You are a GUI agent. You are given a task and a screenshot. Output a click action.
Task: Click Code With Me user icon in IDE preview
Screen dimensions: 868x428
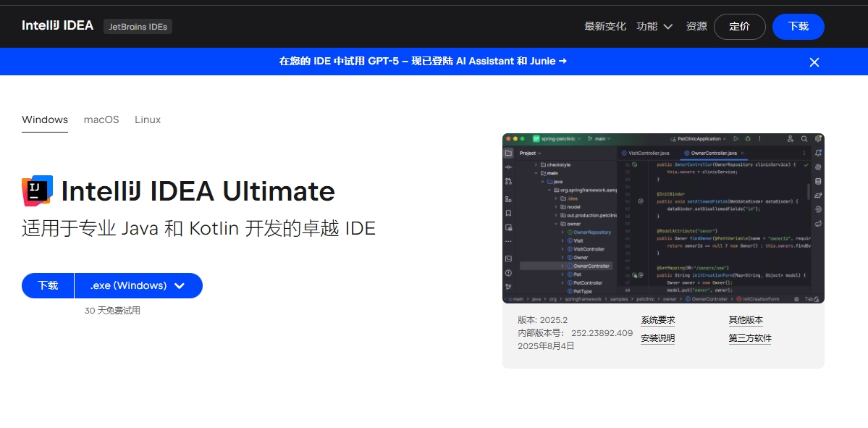point(791,139)
